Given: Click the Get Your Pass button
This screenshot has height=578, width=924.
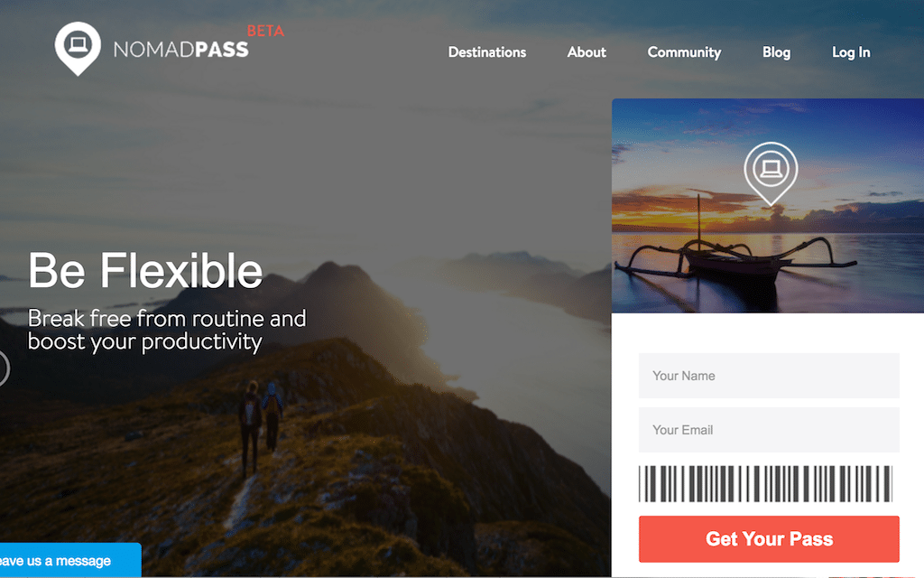Looking at the screenshot, I should [x=769, y=539].
